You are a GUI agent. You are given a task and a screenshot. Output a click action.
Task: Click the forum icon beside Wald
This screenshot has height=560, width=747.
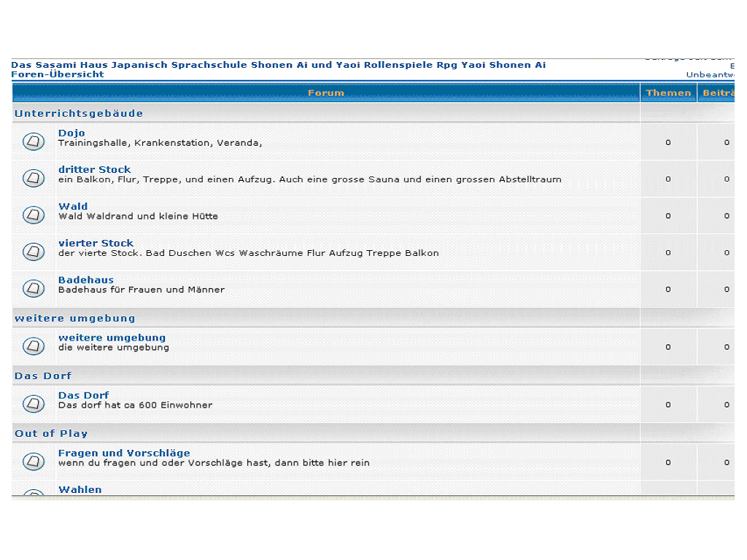coord(34,215)
